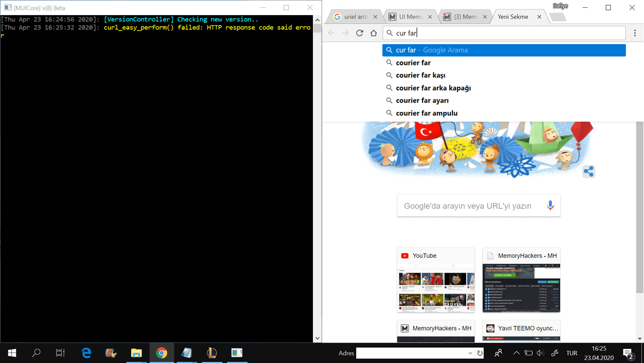Image resolution: width=644 pixels, height=363 pixels.
Task: Reload the page in Chrome
Action: point(359,33)
